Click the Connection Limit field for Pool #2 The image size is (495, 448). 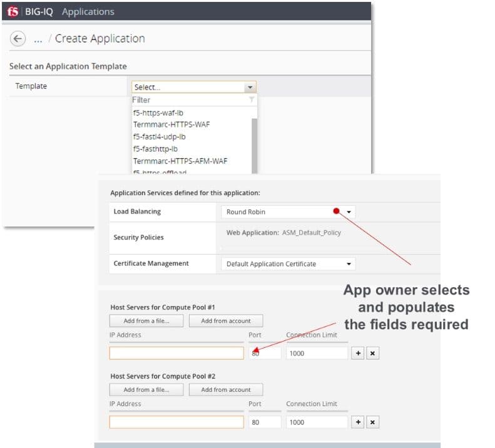coord(317,422)
